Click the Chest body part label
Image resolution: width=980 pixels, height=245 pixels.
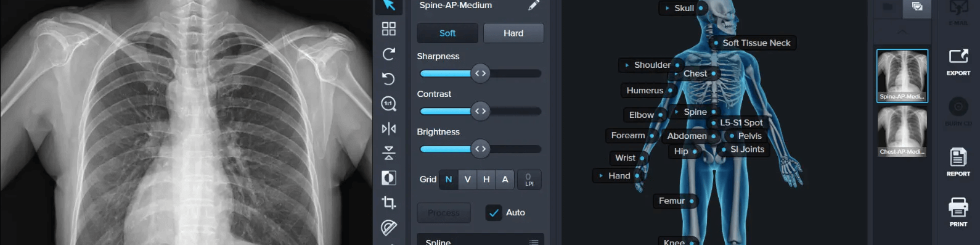click(x=695, y=73)
